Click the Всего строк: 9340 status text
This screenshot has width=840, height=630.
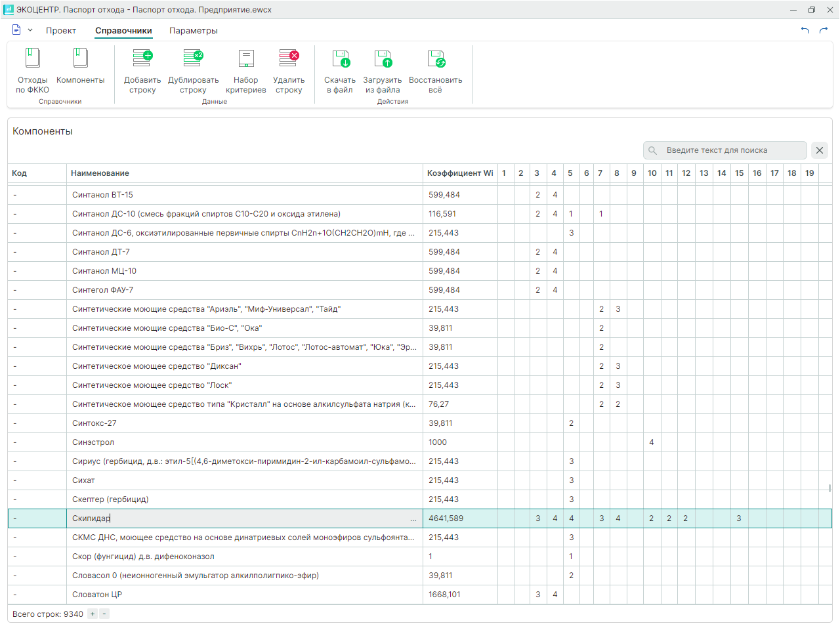coord(48,614)
